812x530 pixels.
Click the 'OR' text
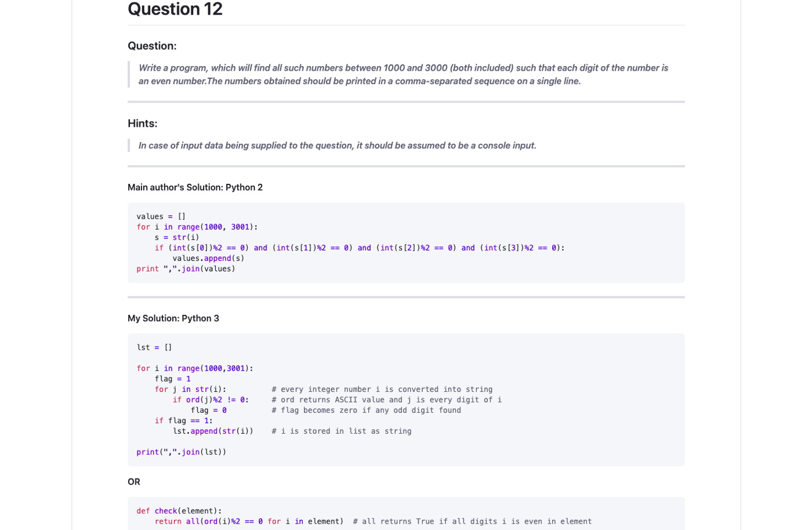pos(134,482)
